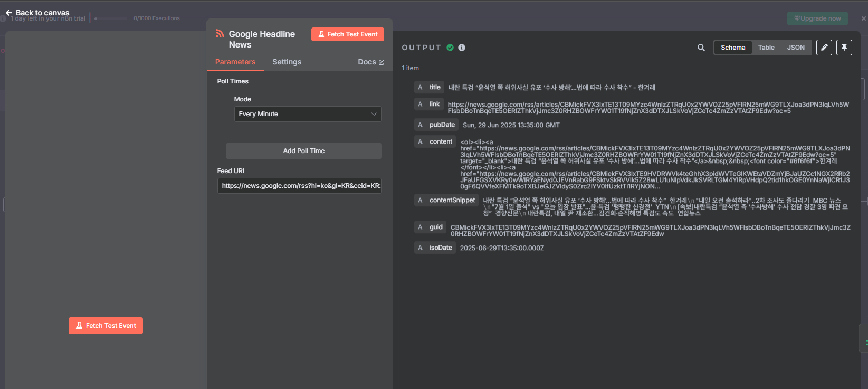Click the RSS feed icon beside Google Headline News
The height and width of the screenshot is (389, 868).
tap(220, 34)
